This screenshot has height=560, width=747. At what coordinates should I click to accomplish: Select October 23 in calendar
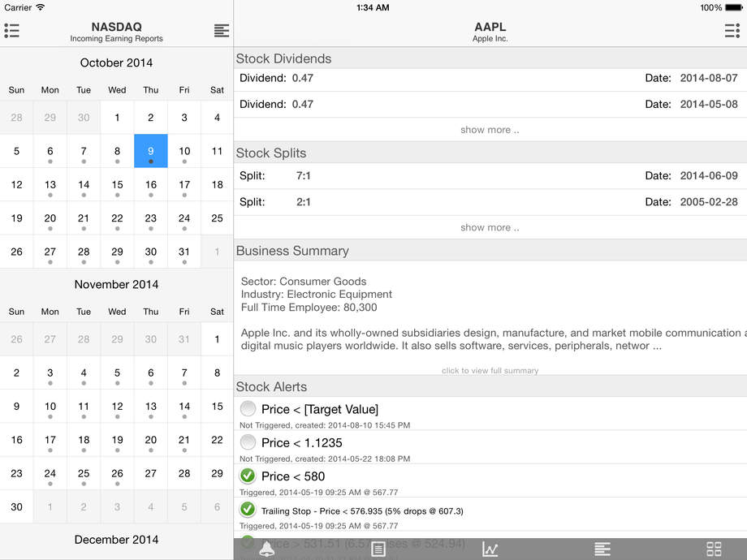(150, 218)
